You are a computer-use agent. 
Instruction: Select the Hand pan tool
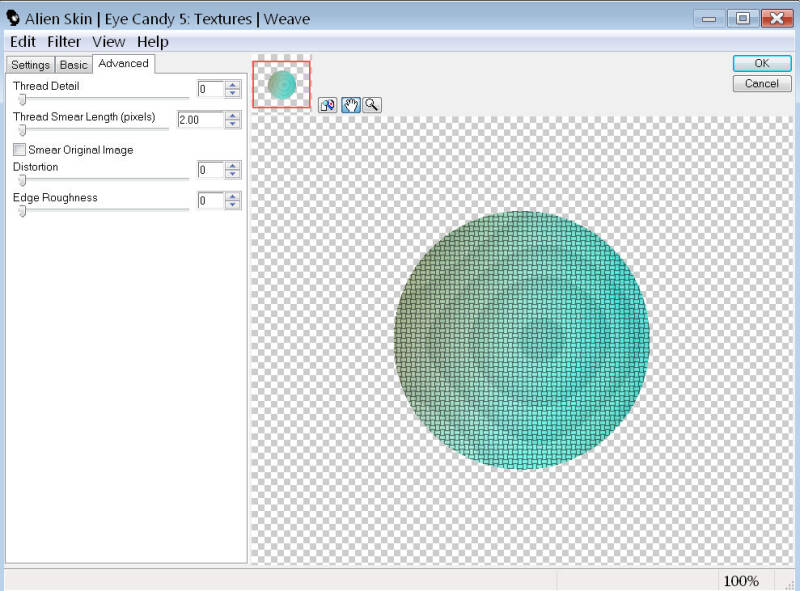coord(350,105)
